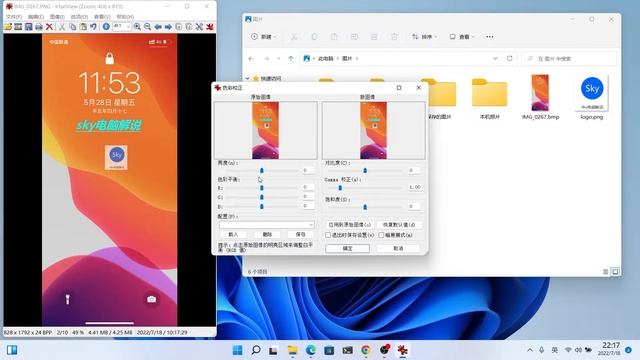Open the 查看 View dropdown in Explorer
The width and height of the screenshot is (640, 360).
462,37
